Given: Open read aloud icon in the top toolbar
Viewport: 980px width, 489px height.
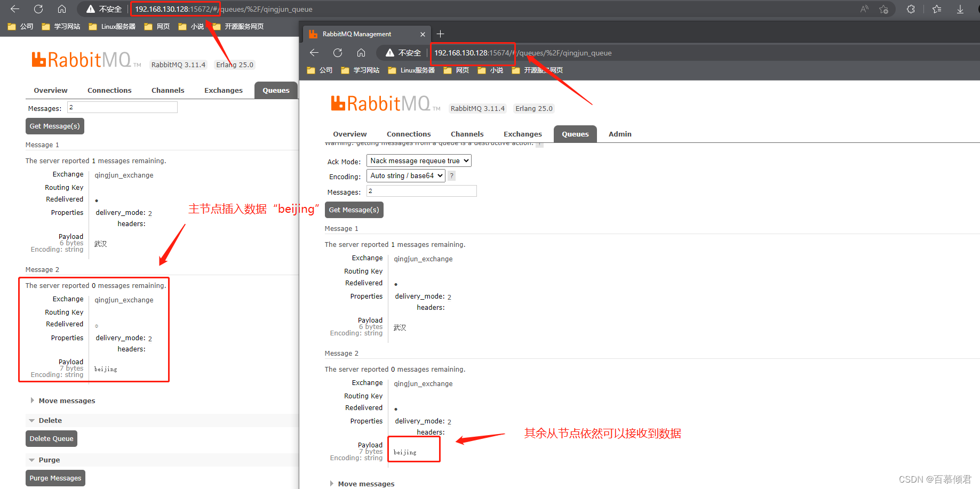Looking at the screenshot, I should (x=864, y=9).
